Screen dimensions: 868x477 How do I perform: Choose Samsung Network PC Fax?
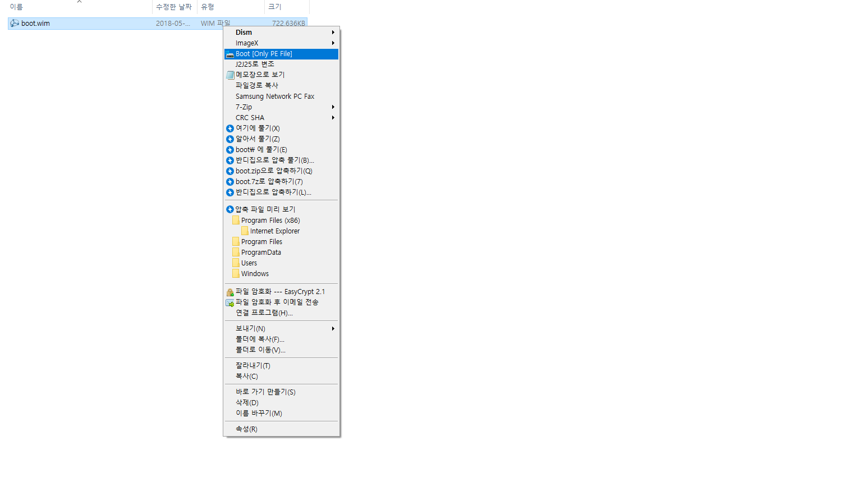(281, 97)
